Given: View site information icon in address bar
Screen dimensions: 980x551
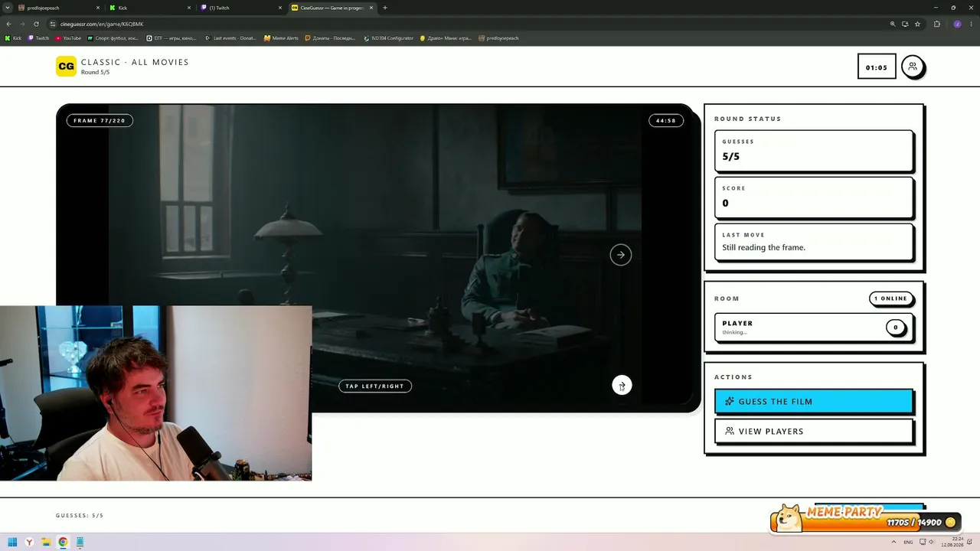Looking at the screenshot, I should click(x=53, y=24).
